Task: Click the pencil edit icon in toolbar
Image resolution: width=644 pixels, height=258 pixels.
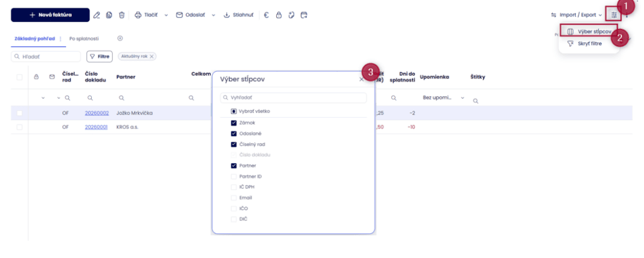Action: coord(96,14)
